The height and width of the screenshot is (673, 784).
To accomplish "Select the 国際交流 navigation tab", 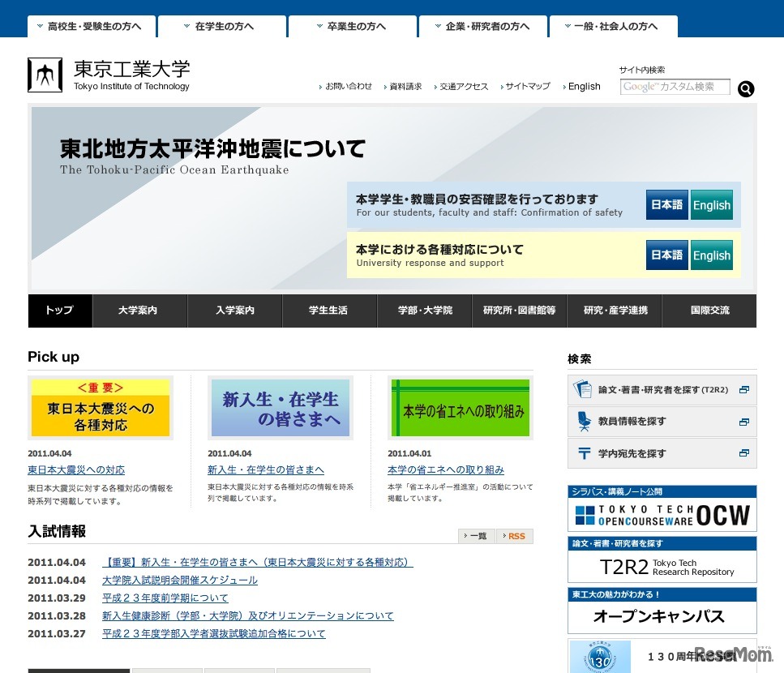I will pos(709,311).
